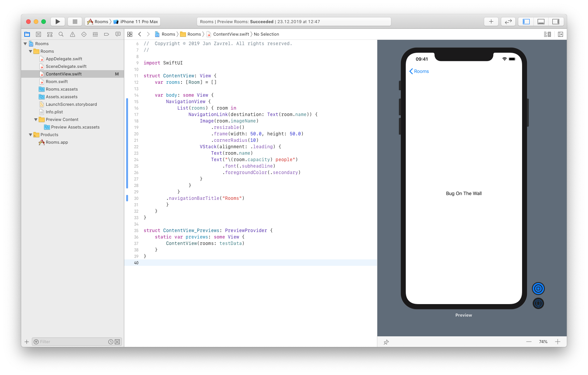Viewport: 588px width, 375px height.
Task: Start Live Preview with the blue circle button
Action: (538, 288)
